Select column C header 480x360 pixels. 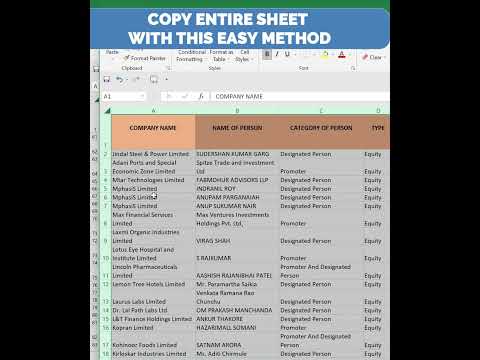coord(321,110)
